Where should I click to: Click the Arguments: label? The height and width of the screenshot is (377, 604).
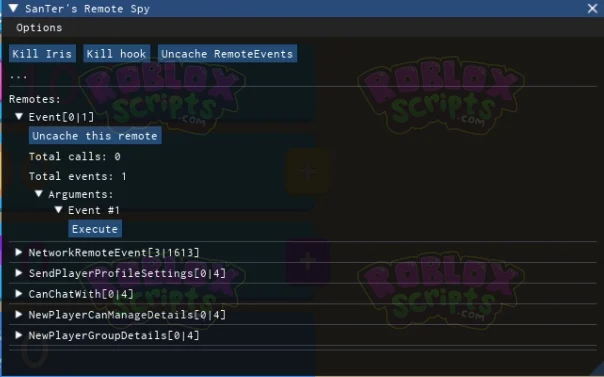click(81, 194)
